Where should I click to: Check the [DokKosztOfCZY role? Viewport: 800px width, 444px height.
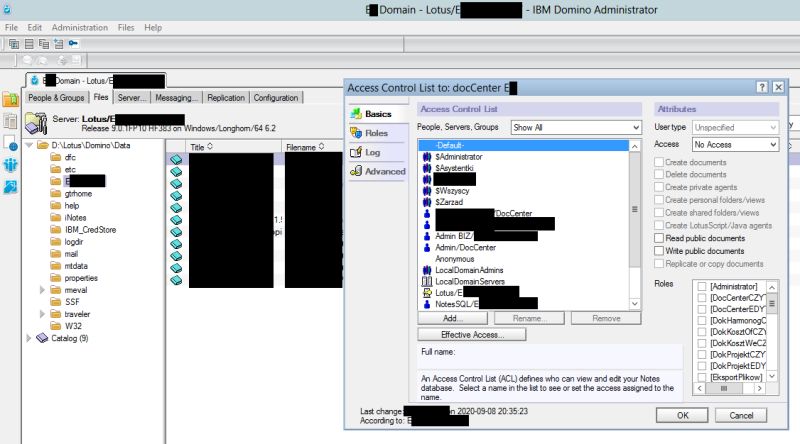tap(702, 332)
